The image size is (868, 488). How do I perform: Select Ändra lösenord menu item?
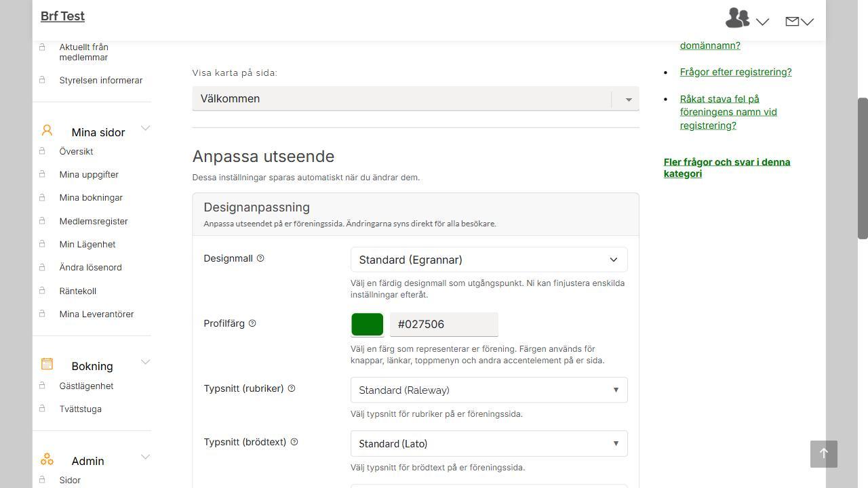click(91, 267)
